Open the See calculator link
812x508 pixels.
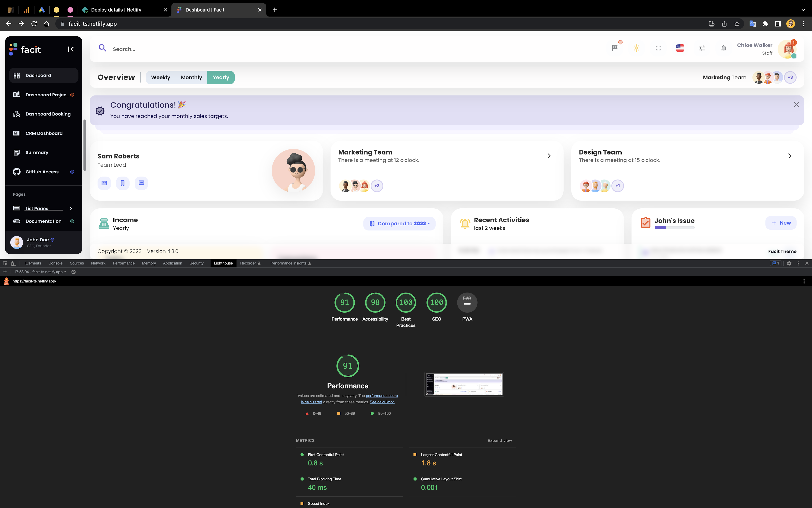382,402
